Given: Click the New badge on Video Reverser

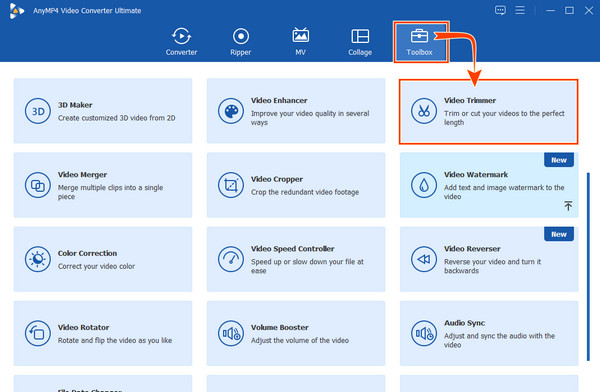Looking at the screenshot, I should tap(559, 234).
